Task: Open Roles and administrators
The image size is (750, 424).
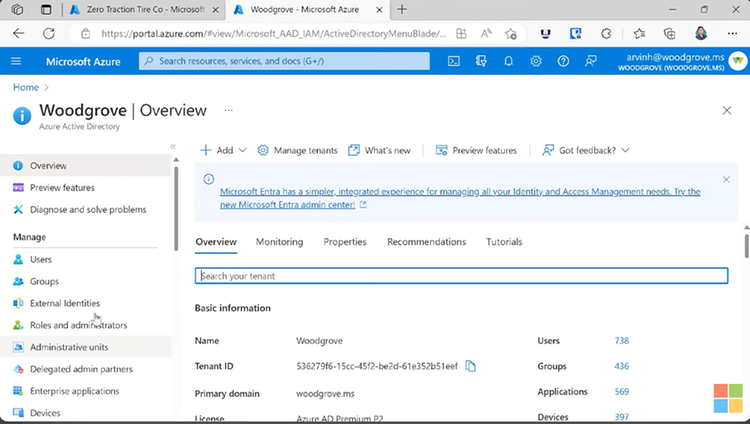Action: 86,325
